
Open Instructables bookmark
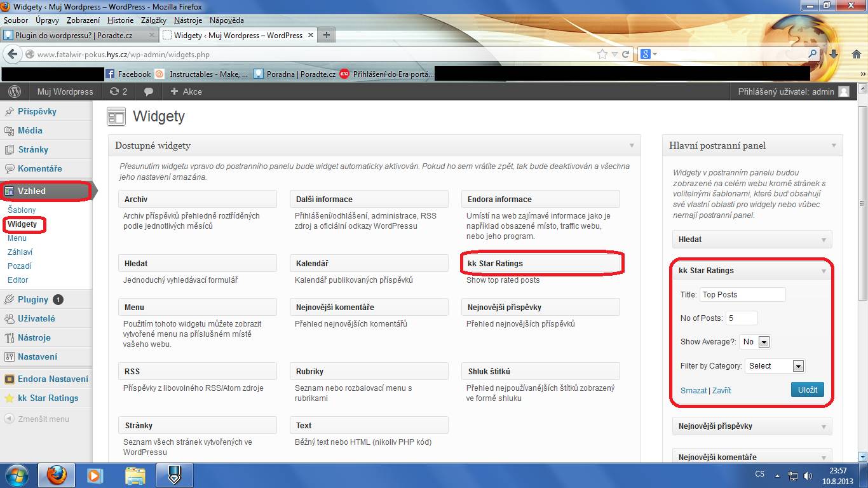(x=202, y=74)
